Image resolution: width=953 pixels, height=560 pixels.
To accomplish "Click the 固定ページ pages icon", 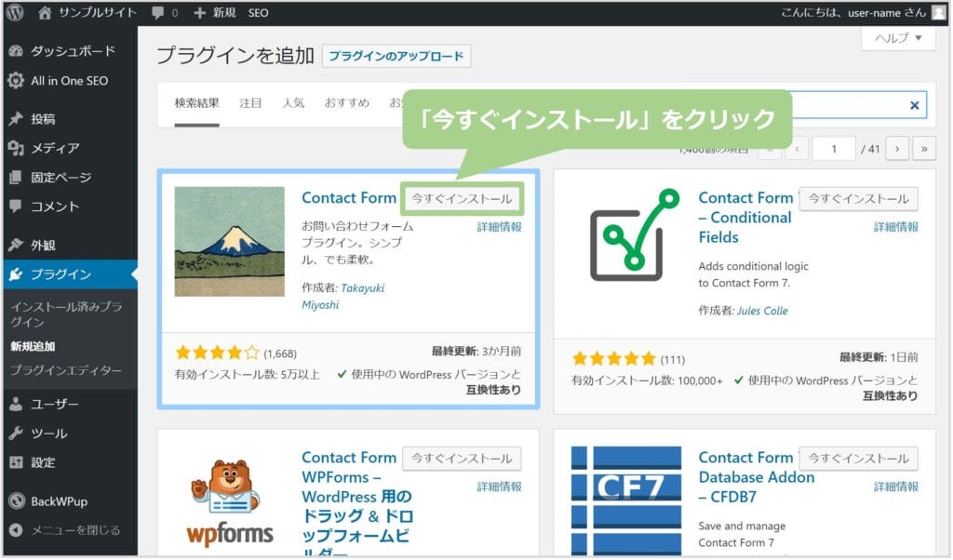I will tap(17, 178).
